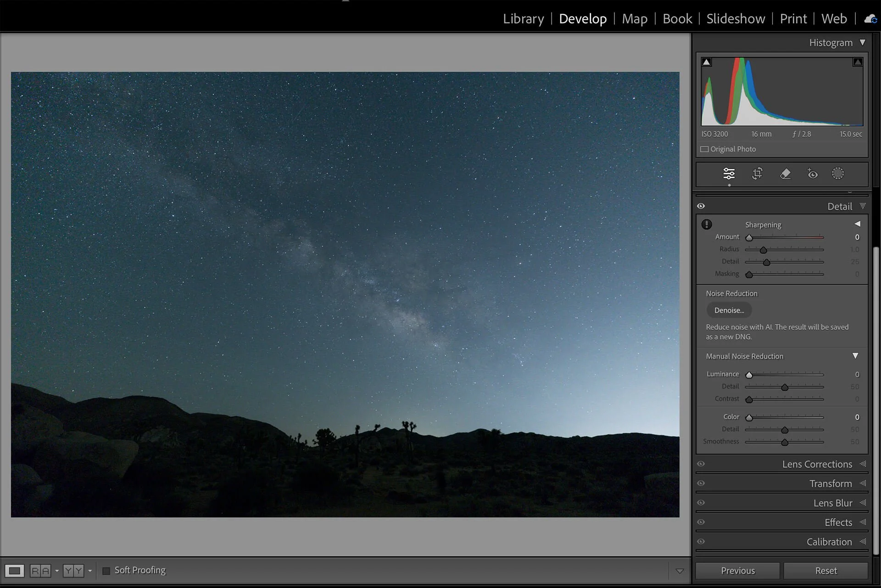Select the Red Eye correction tool

812,174
